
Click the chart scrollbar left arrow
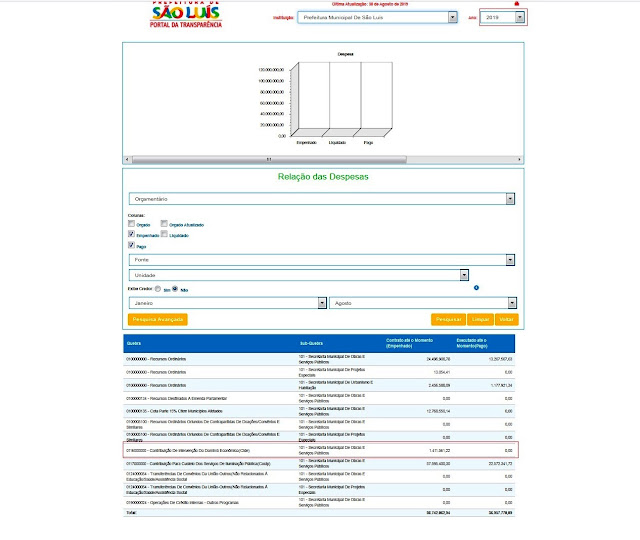[127, 160]
